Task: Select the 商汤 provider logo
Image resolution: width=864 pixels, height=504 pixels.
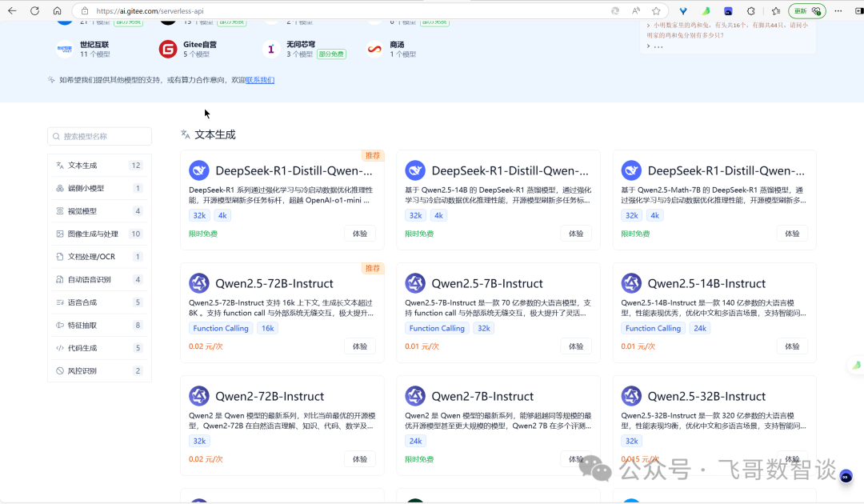Action: [x=374, y=49]
